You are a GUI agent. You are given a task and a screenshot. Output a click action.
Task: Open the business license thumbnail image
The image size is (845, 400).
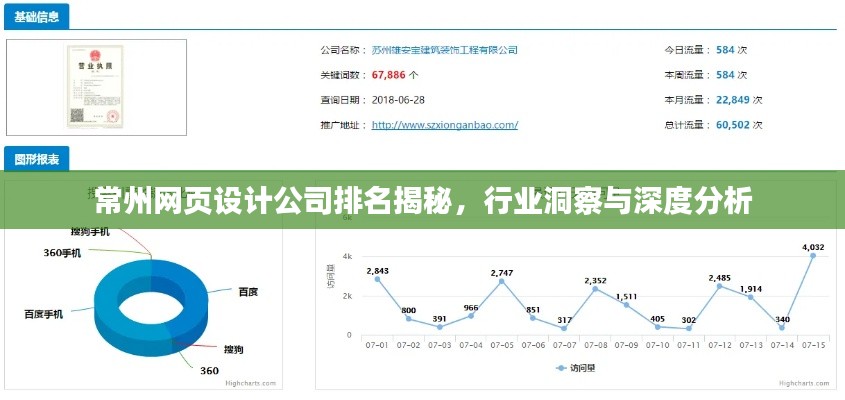click(x=97, y=87)
